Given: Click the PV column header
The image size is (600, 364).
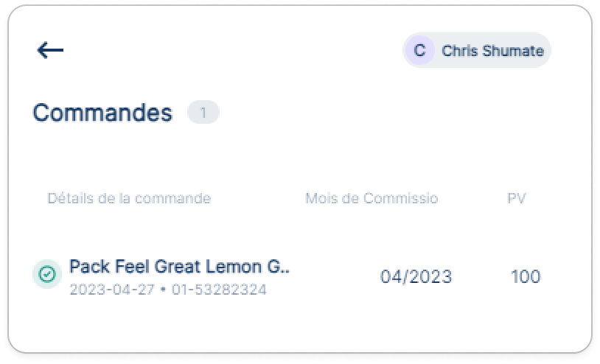Looking at the screenshot, I should coord(517,198).
